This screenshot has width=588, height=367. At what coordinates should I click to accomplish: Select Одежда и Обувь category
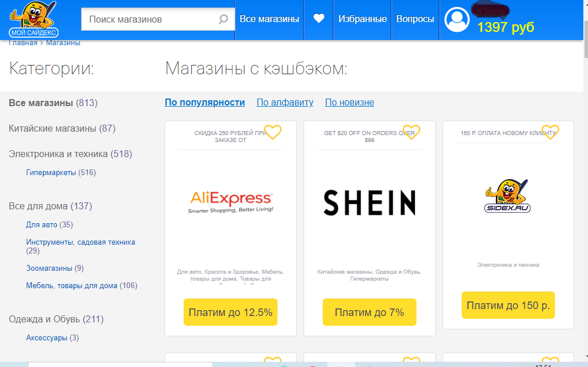coord(56,319)
